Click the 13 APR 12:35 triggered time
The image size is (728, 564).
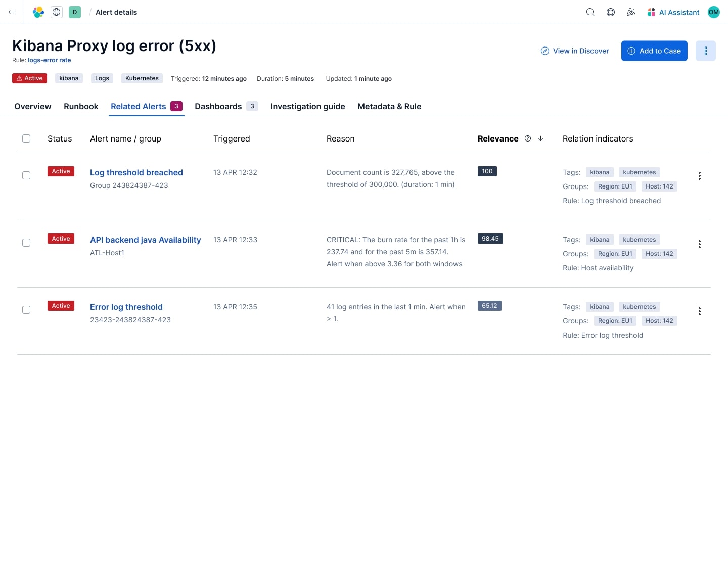pos(235,307)
